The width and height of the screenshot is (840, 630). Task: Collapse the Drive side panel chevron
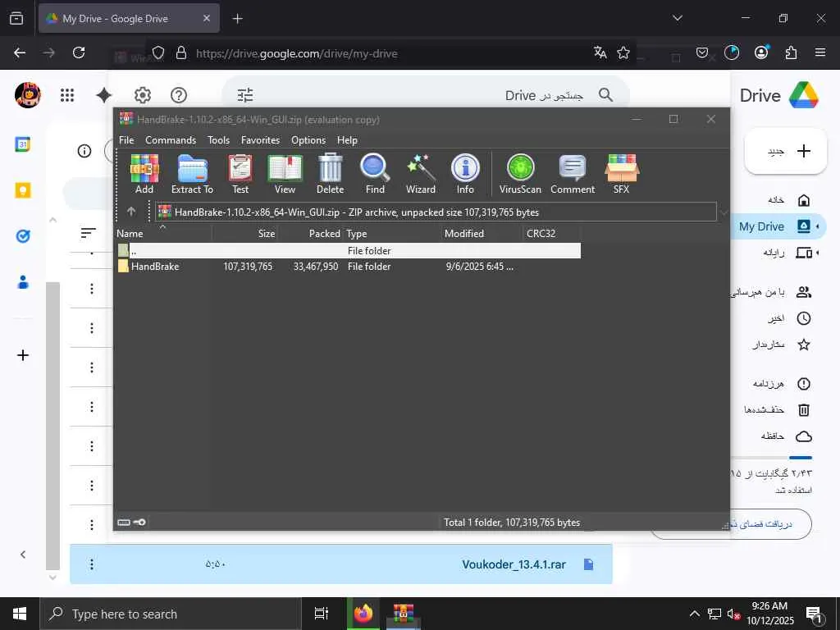point(22,555)
